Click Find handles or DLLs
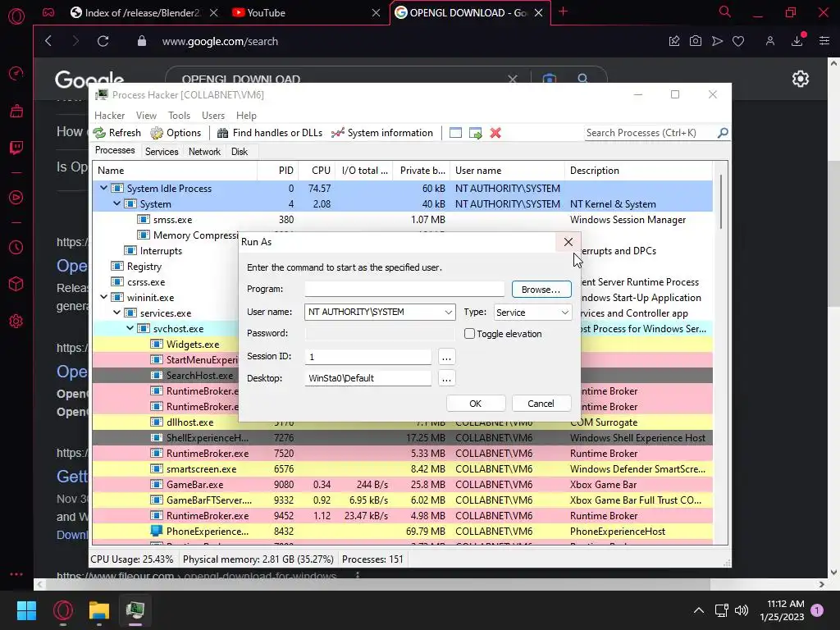The width and height of the screenshot is (840, 630). (269, 133)
